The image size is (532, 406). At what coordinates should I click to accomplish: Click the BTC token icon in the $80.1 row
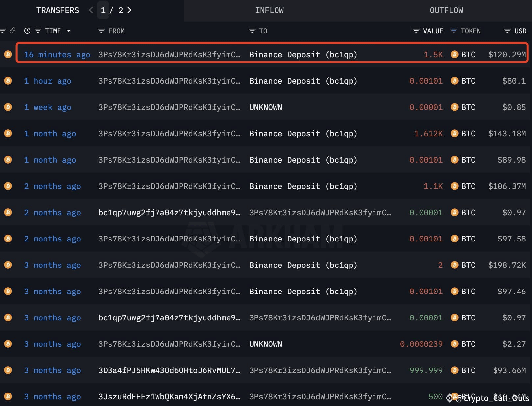[x=455, y=81]
